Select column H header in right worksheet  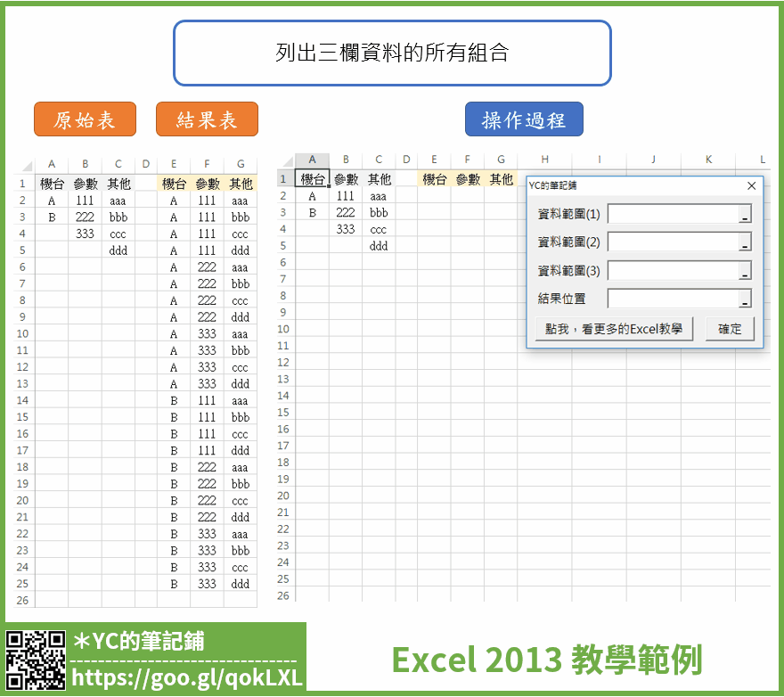click(544, 160)
